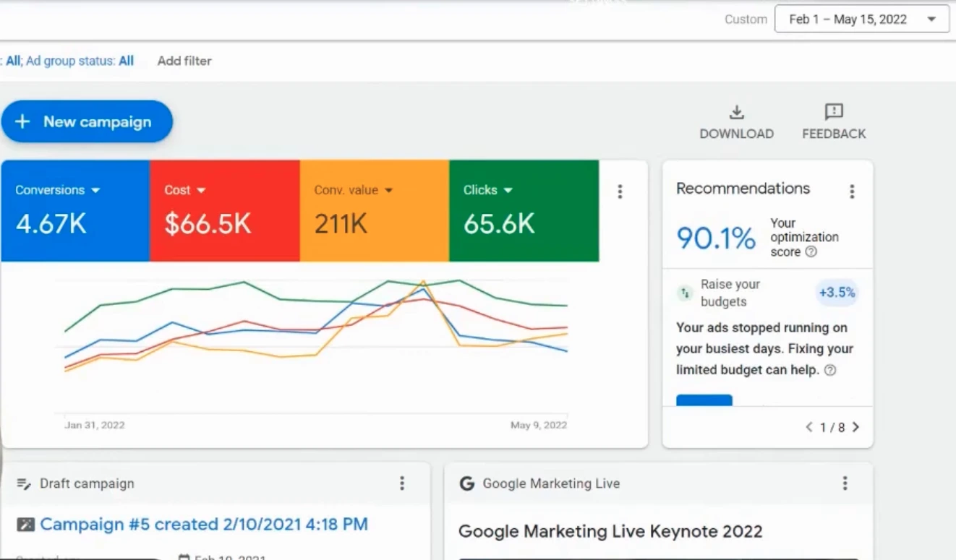956x560 pixels.
Task: Click plus icon in New campaign button
Action: (x=22, y=121)
